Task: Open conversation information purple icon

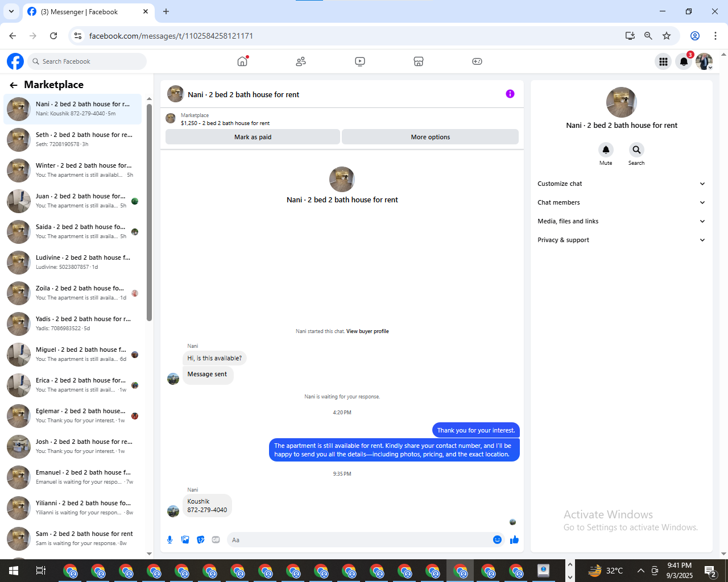Action: (x=510, y=94)
